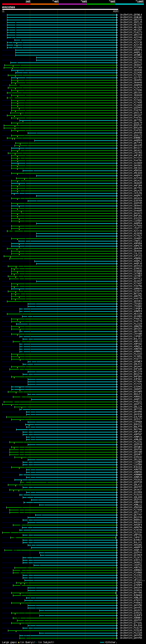Select the label UniRef100_P12470
This screenshot has height=644, width=146.
(x=131, y=88)
